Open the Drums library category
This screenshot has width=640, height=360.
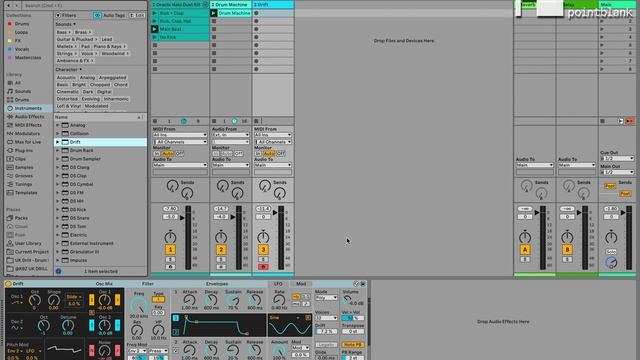click(x=22, y=100)
